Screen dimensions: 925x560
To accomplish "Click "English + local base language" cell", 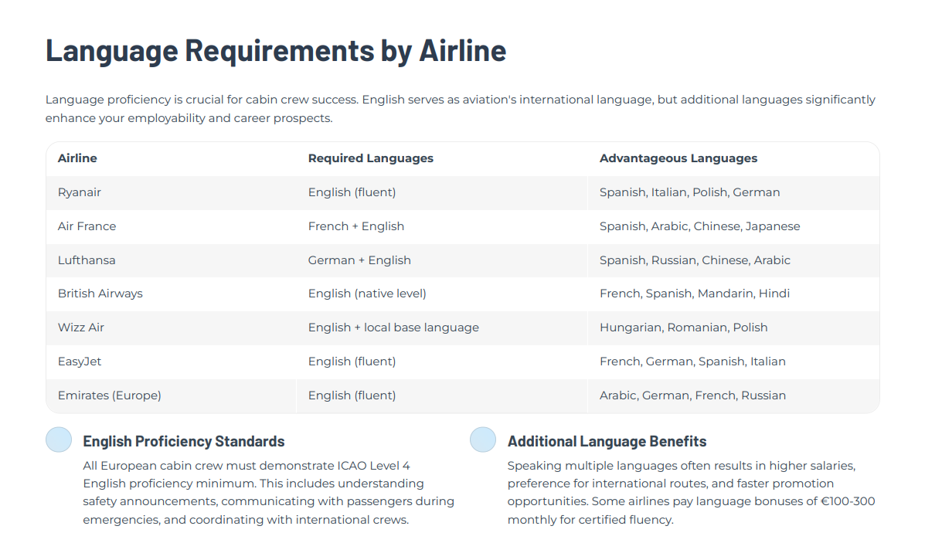I will tap(393, 328).
